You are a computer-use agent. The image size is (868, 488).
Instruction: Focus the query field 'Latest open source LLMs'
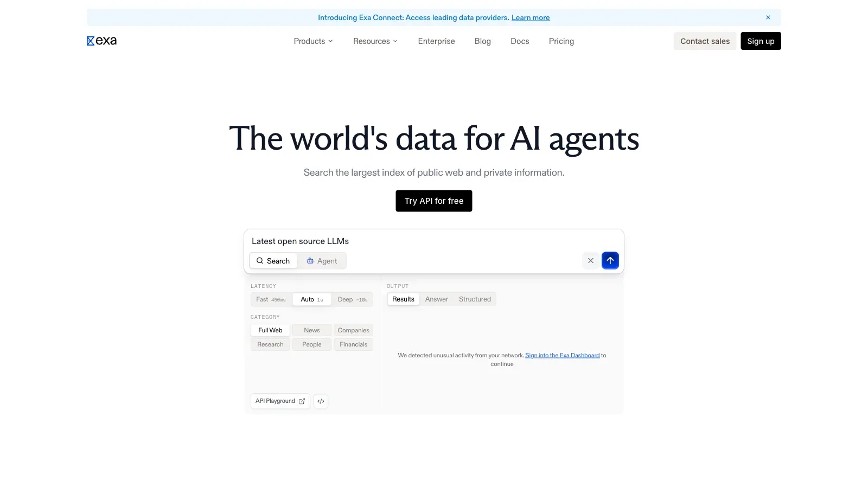pos(434,241)
